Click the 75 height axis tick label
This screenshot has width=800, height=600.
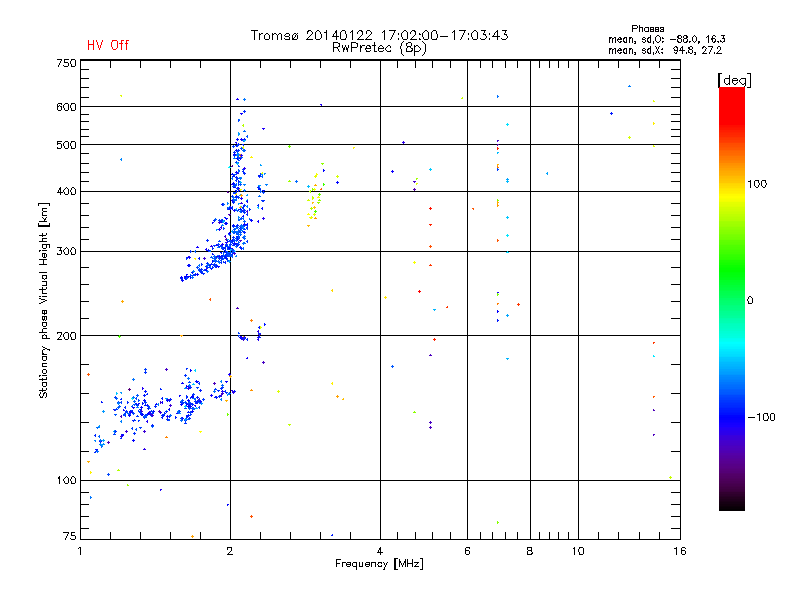point(70,536)
